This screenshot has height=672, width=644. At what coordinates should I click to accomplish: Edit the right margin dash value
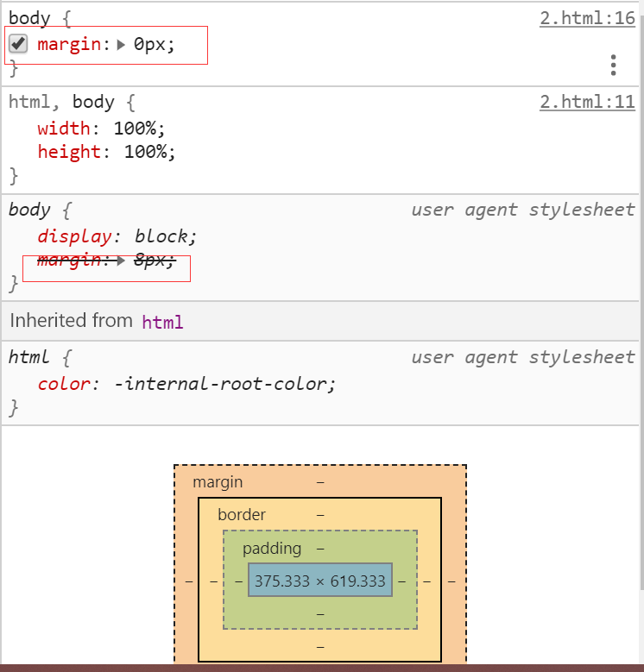(451, 581)
